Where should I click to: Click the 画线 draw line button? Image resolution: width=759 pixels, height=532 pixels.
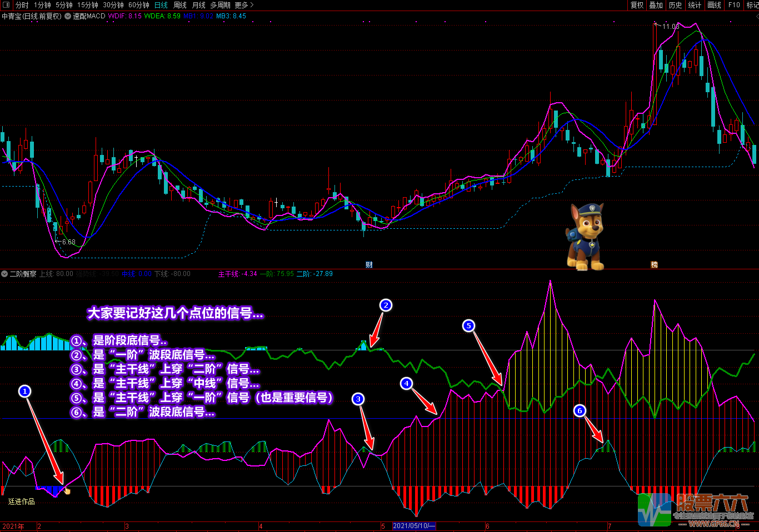tap(714, 5)
